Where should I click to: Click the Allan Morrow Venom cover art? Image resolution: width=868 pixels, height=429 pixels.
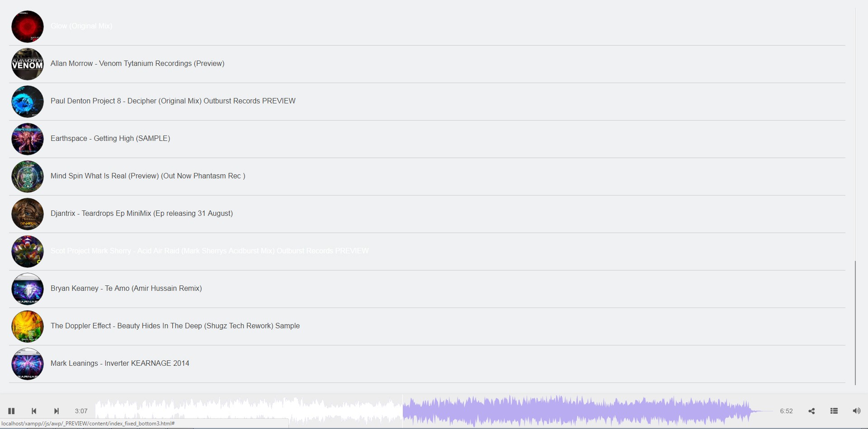point(28,64)
